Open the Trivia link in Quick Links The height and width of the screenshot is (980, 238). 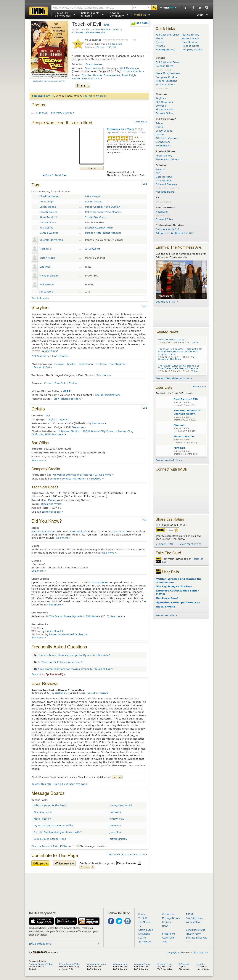(159, 39)
